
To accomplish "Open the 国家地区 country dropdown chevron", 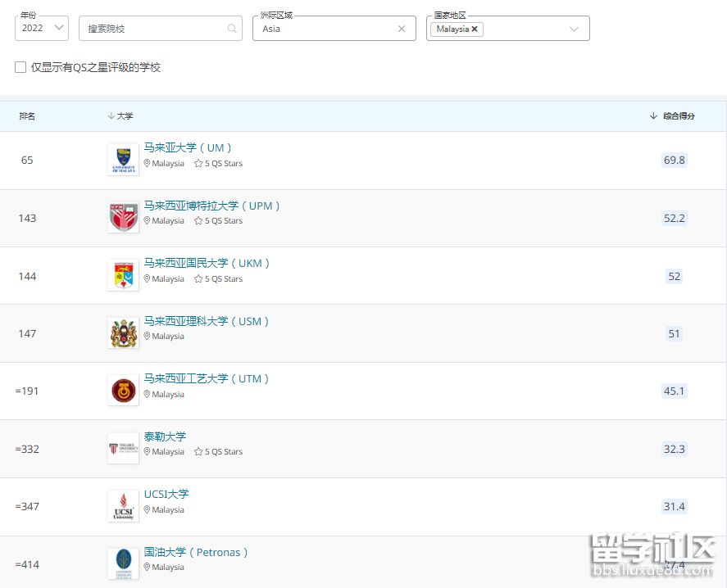I will [575, 28].
